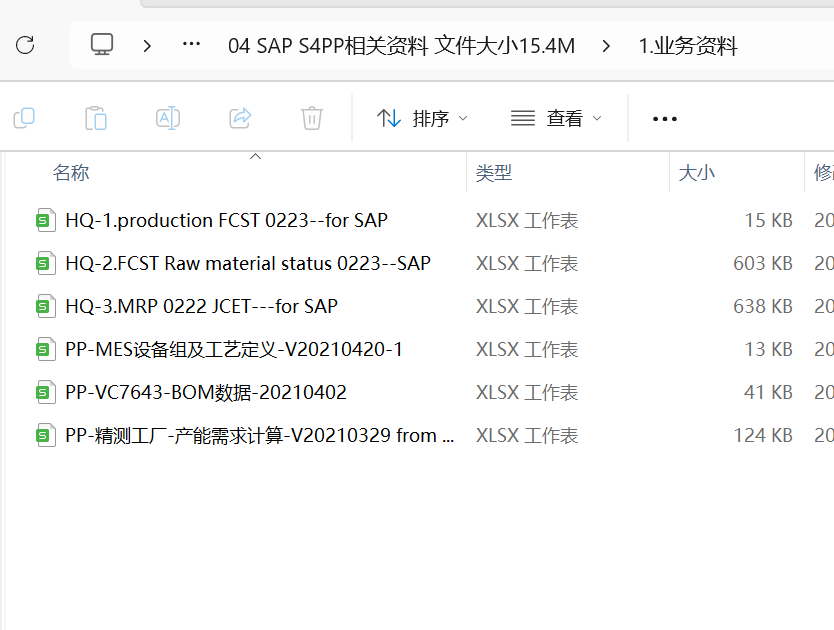Expand the 排序 sort dropdown
The width and height of the screenshot is (834, 630).
pyautogui.click(x=422, y=118)
